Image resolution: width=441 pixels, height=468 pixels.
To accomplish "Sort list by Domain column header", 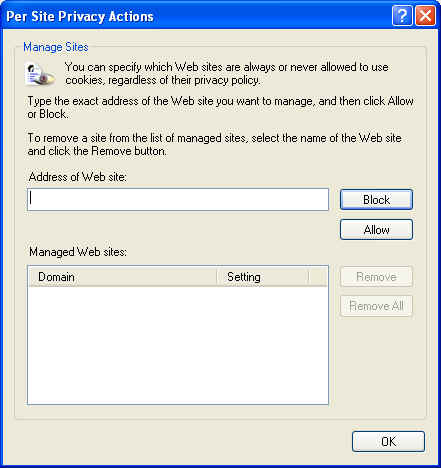I will 123,277.
